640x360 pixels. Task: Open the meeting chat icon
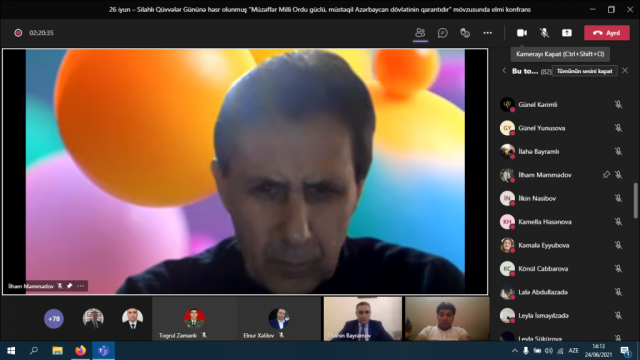point(442,33)
